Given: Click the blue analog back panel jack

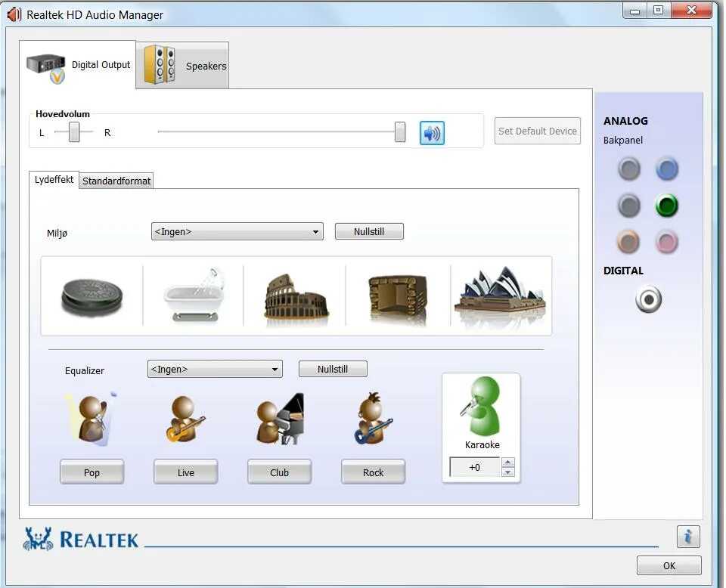Looking at the screenshot, I should [x=667, y=169].
